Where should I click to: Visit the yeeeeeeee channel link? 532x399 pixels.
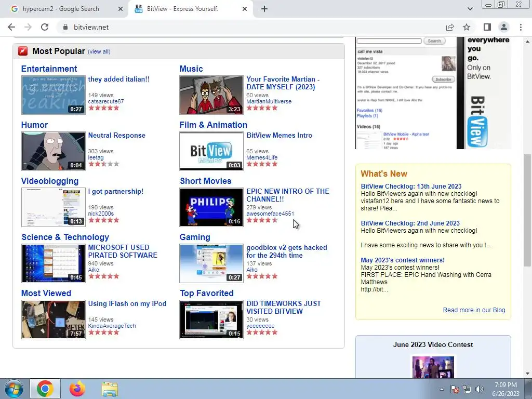click(260, 326)
